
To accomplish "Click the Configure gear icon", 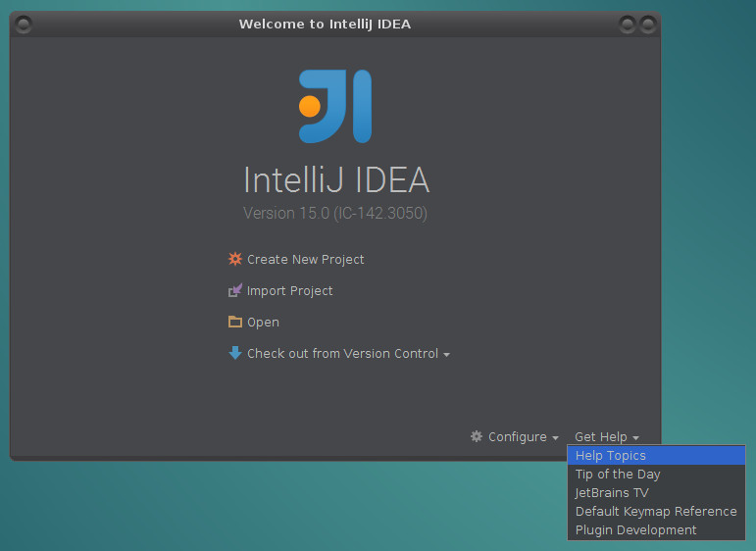I will click(x=477, y=436).
